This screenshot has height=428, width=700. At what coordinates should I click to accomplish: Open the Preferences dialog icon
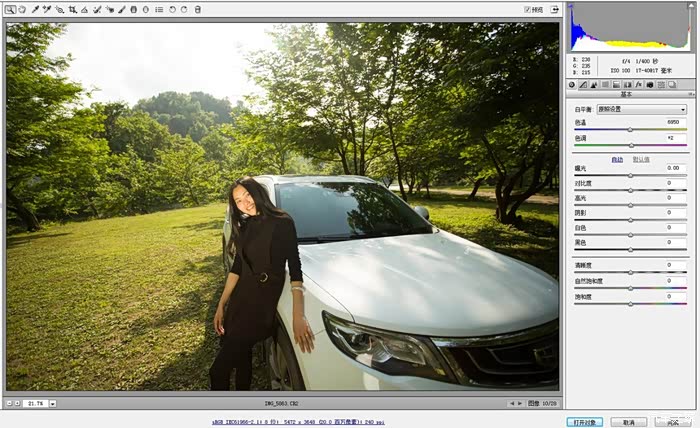pos(159,9)
